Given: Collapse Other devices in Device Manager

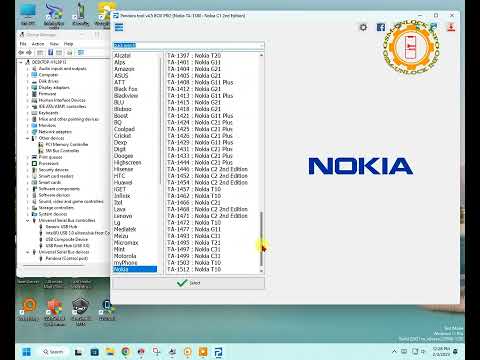Looking at the screenshot, I should coord(28,138).
